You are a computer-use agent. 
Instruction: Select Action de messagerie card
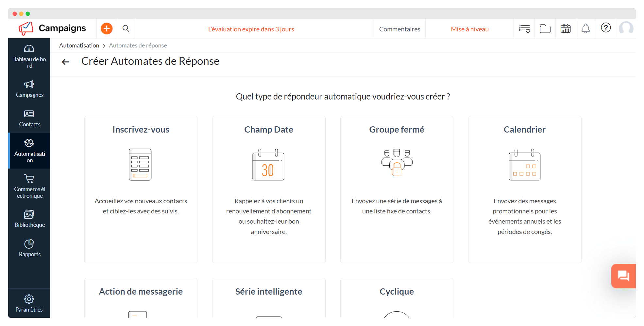pyautogui.click(x=141, y=298)
